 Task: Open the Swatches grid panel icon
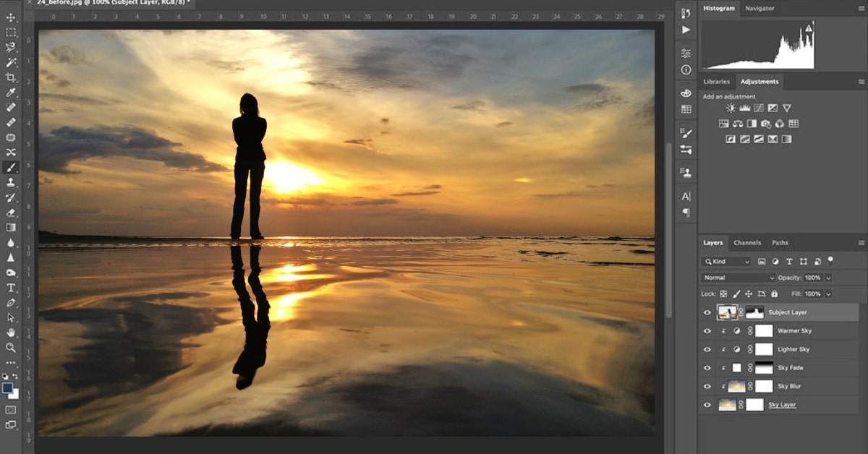(x=686, y=109)
